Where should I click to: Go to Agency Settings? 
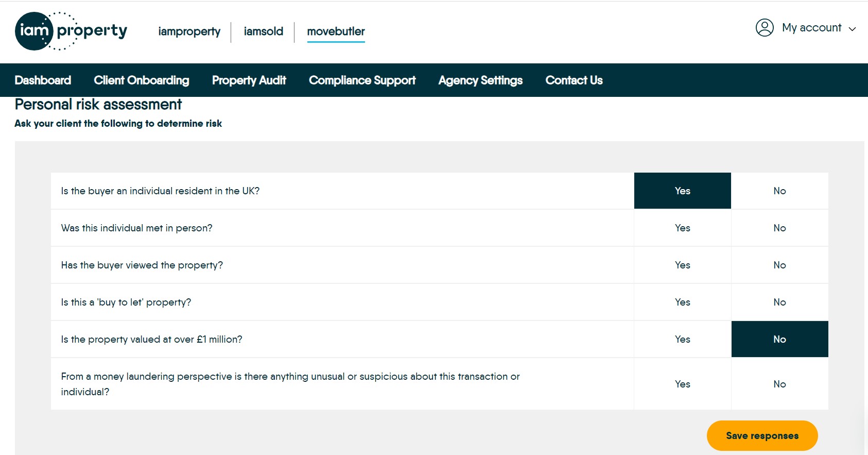click(x=480, y=80)
